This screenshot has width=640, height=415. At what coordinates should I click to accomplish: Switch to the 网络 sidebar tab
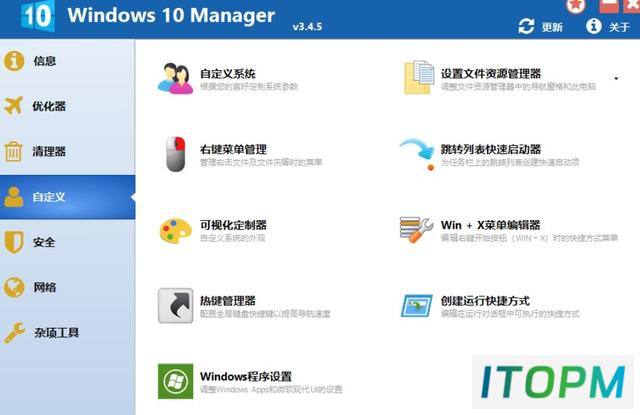tap(67, 287)
